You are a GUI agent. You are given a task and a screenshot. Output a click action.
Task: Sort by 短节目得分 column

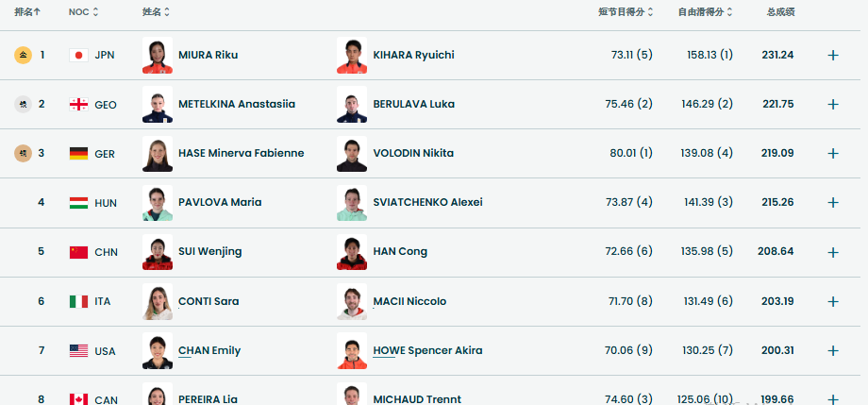626,11
